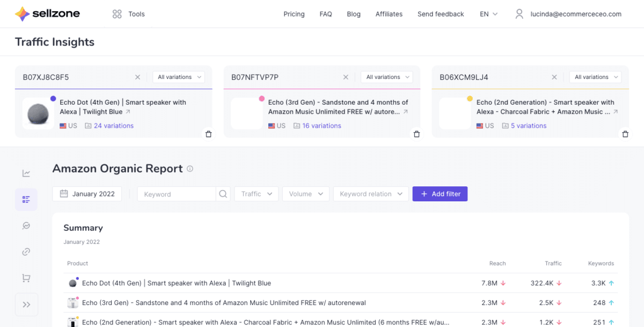Viewport: 644px width, 327px height.
Task: Click the US flag on Echo Dot card
Action: pyautogui.click(x=63, y=126)
